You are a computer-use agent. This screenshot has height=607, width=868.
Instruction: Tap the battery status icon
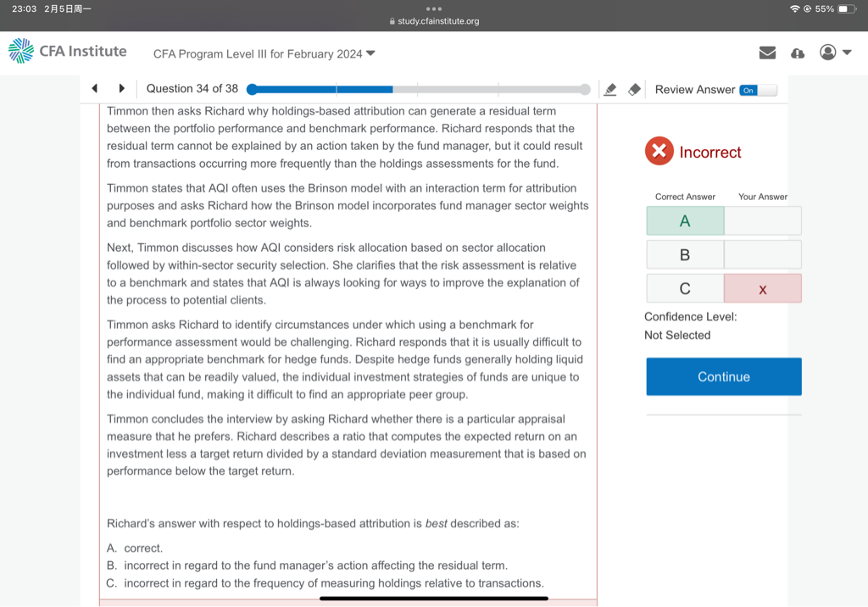click(847, 8)
